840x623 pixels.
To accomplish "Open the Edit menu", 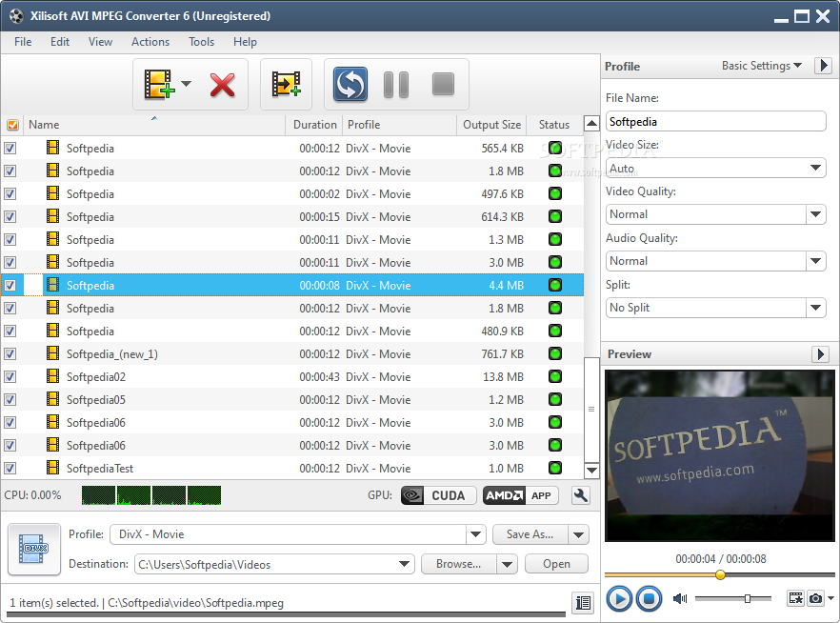I will (60, 42).
